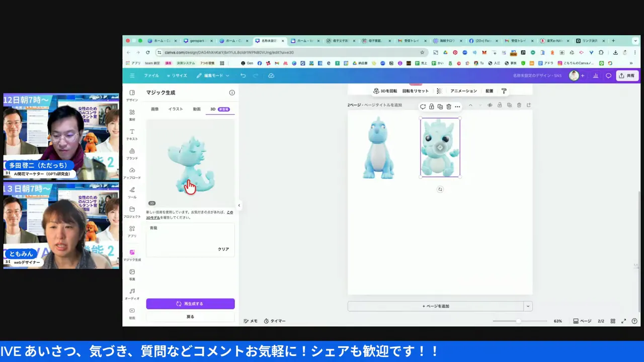The height and width of the screenshot is (362, 644).
Task: Open the アプリ panel icon
Action: tap(132, 232)
